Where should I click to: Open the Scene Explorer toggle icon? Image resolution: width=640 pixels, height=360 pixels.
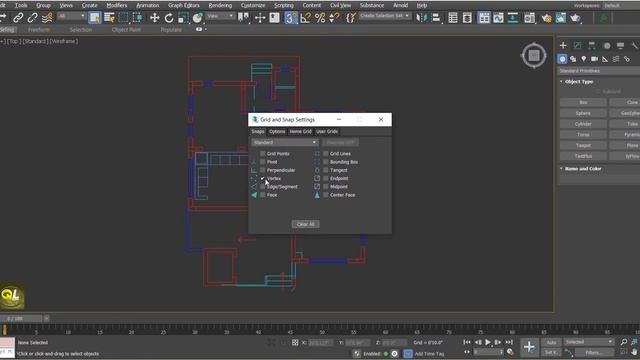point(453,18)
